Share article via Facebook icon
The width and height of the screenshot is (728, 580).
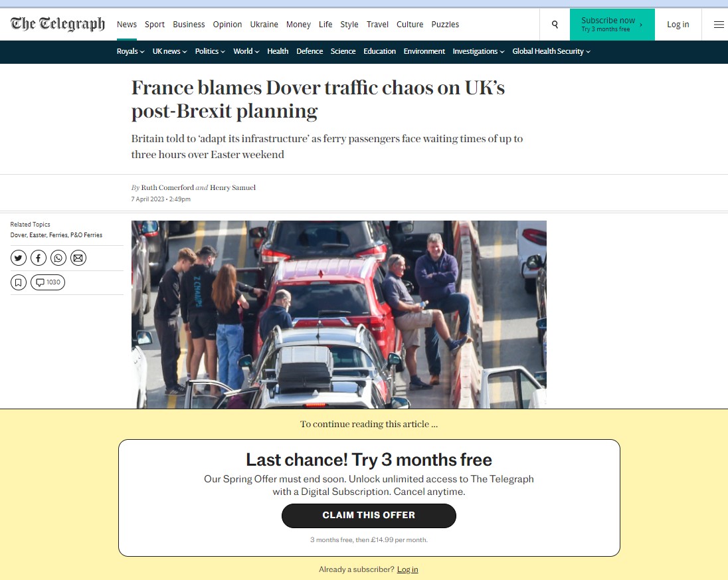pos(39,258)
